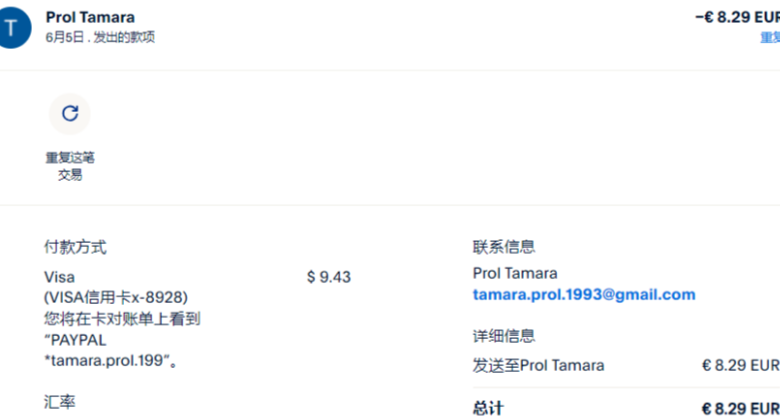The width and height of the screenshot is (780, 418).
Task: Click the circular repeat arrow icon
Action: (70, 114)
